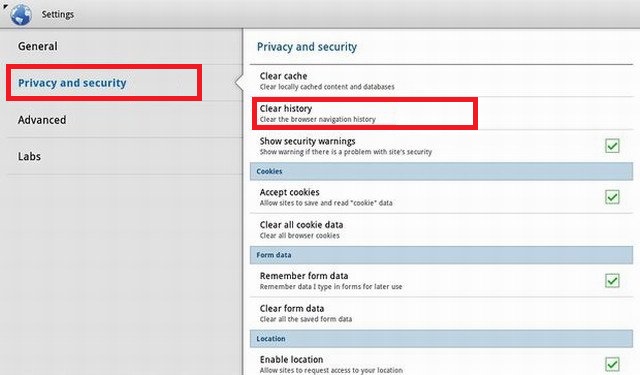Click the Location section header
The image size is (640, 375).
(x=441, y=339)
